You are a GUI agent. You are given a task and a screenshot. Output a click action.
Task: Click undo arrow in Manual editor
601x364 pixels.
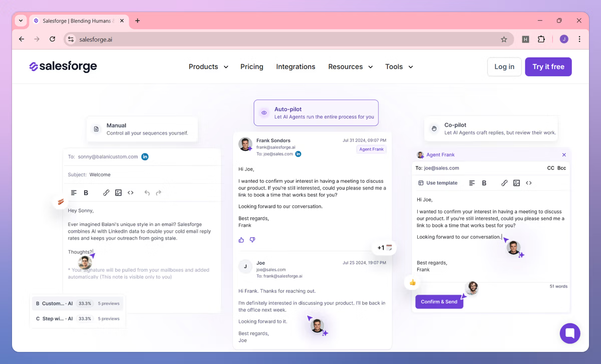[147, 193]
